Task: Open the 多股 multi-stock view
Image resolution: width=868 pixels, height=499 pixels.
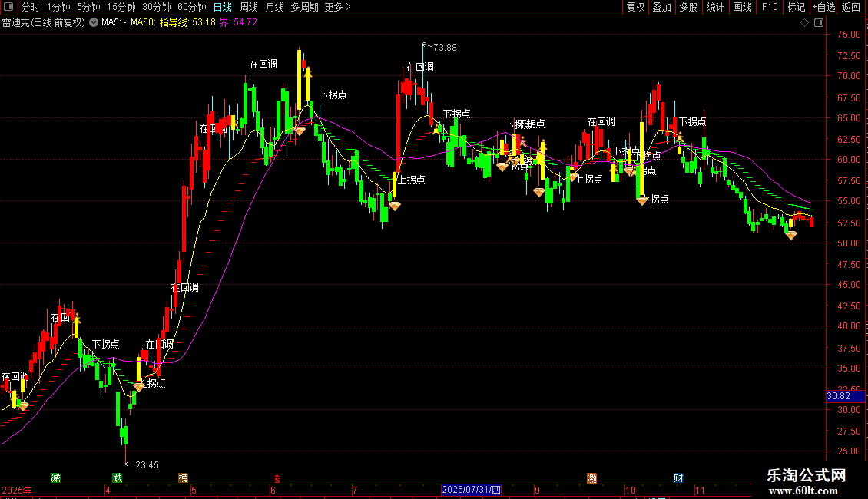Action: click(x=689, y=7)
